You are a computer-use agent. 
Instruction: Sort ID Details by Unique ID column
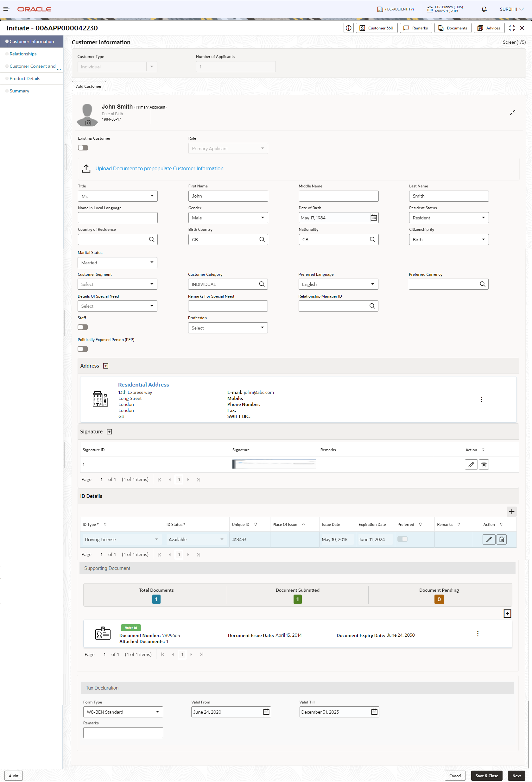256,524
